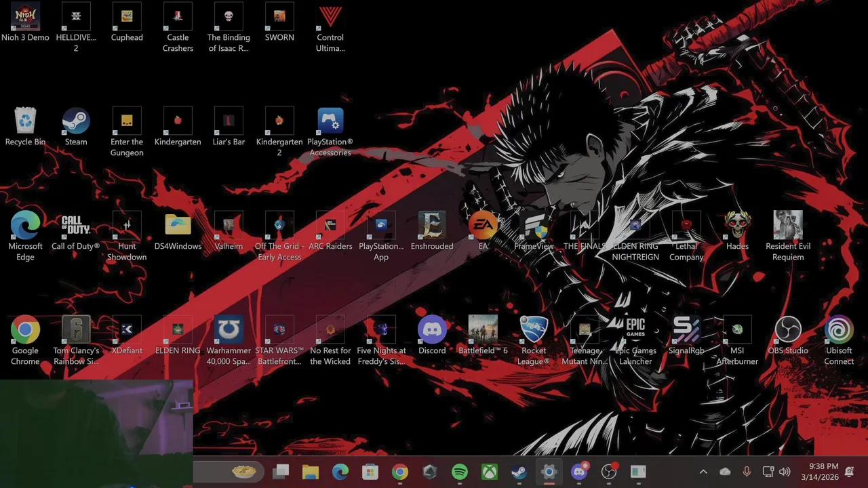Select the Microsoft Edge desktop icon

[x=25, y=237]
